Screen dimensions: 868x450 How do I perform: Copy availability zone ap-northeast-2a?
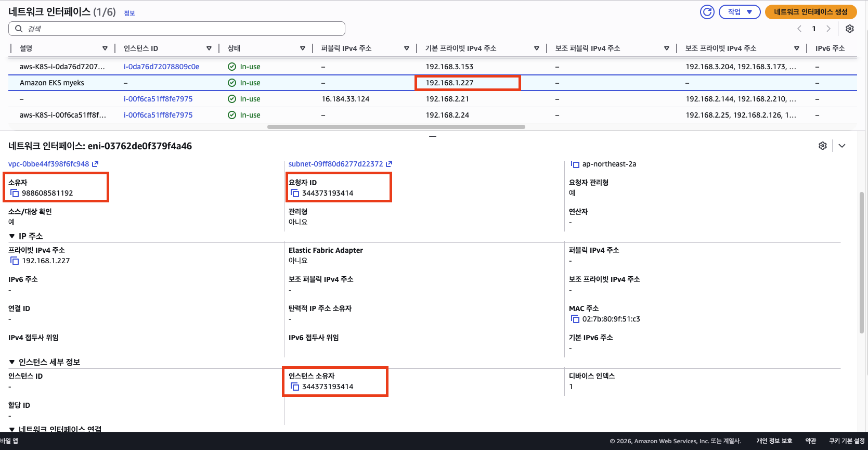575,164
